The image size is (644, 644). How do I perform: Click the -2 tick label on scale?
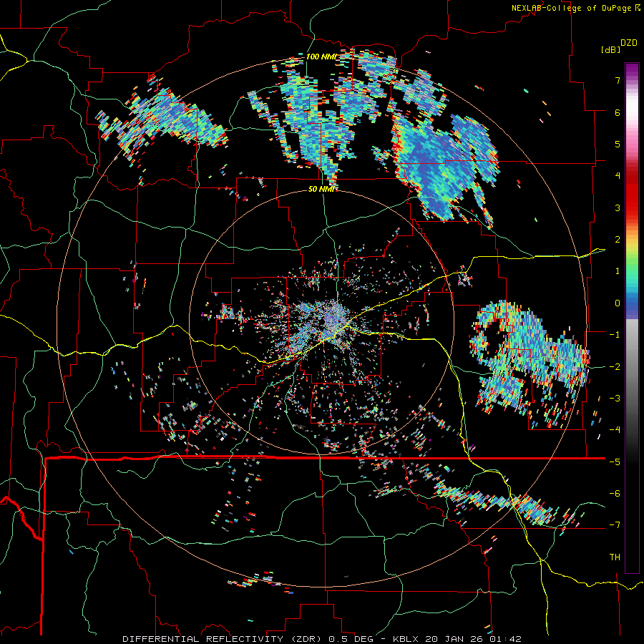pos(614,367)
